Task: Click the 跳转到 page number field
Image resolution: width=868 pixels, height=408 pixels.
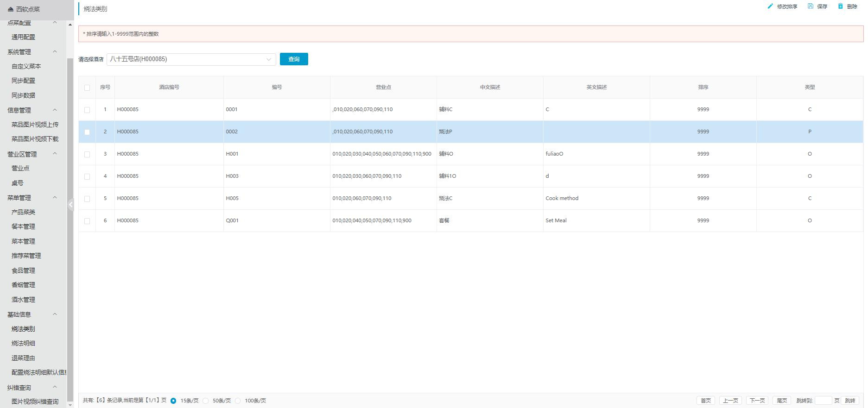Action: [x=823, y=401]
